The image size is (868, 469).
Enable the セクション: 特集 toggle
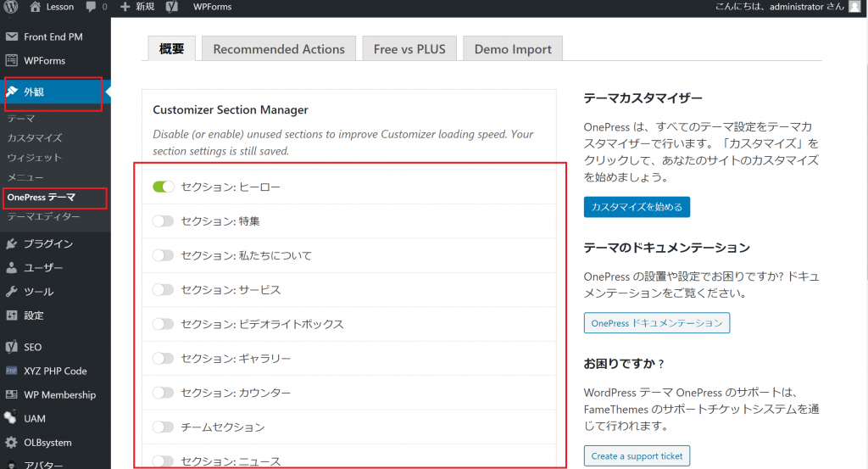coord(164,221)
